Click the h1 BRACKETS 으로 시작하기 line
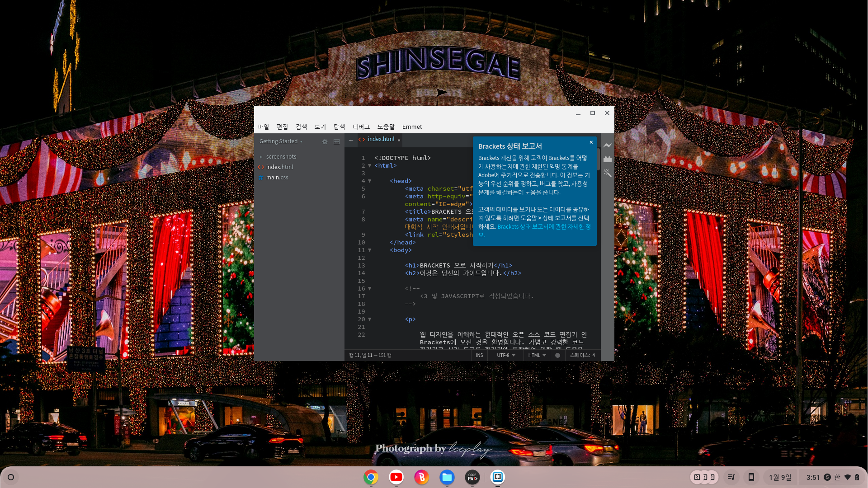Viewport: 868px width, 488px height. (458, 266)
